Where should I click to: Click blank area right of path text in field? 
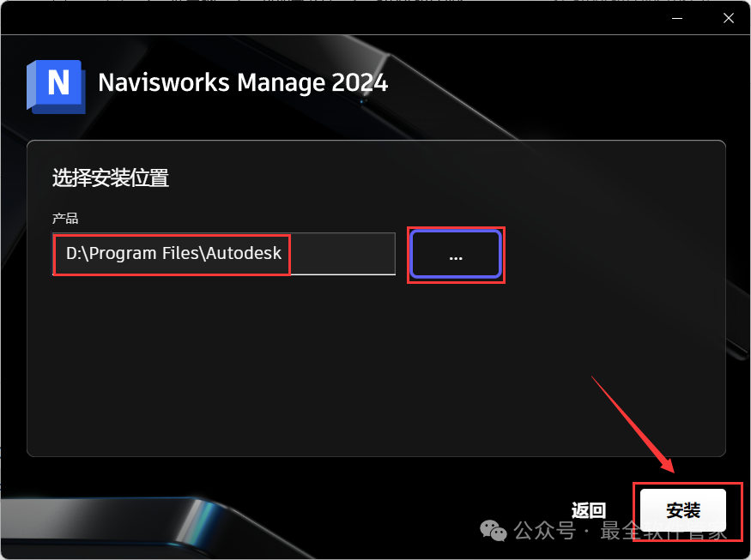pos(342,254)
